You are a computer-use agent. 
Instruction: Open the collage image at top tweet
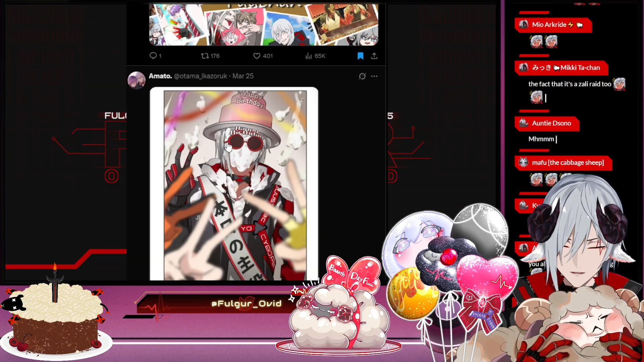(x=264, y=25)
